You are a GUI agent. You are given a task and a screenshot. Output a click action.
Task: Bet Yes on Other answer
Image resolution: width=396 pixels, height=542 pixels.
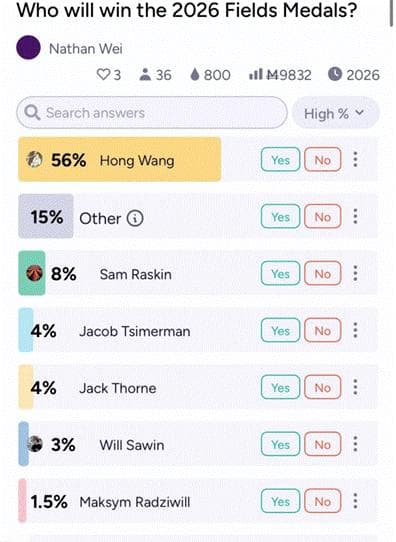[x=280, y=217]
